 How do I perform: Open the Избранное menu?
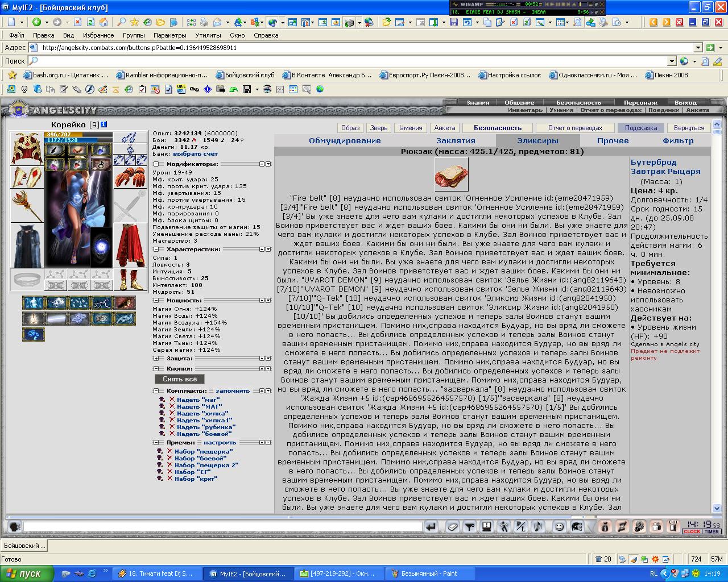pyautogui.click(x=98, y=35)
